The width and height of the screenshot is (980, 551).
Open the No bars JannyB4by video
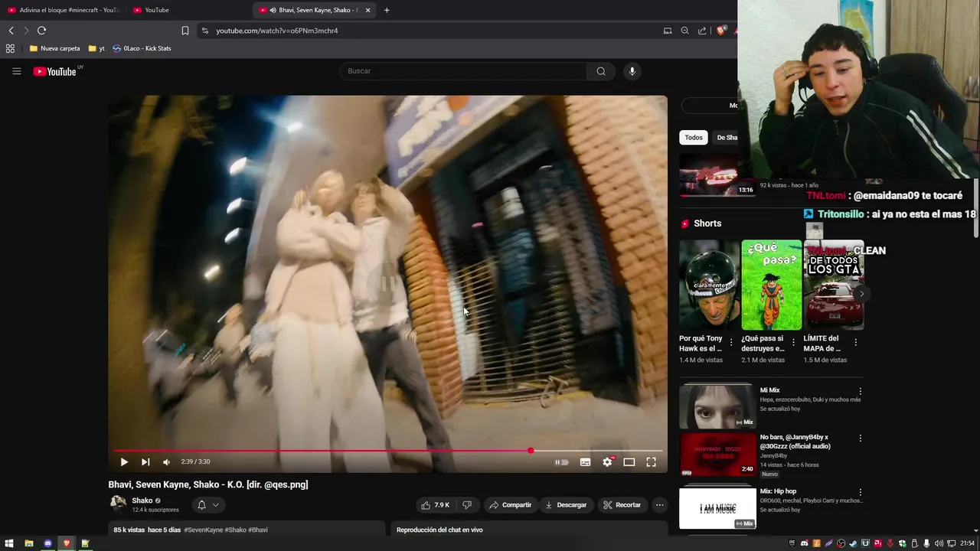pyautogui.click(x=717, y=455)
